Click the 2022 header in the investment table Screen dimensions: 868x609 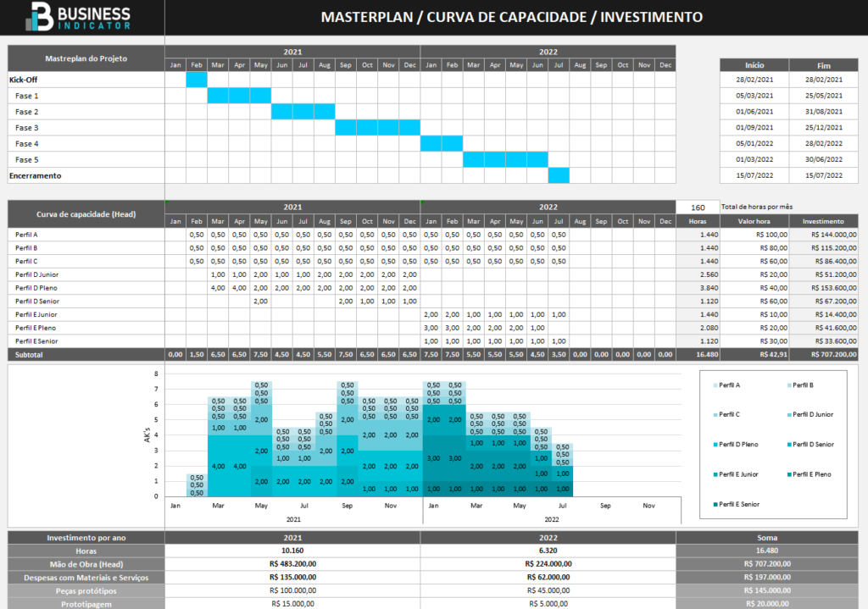(x=548, y=536)
